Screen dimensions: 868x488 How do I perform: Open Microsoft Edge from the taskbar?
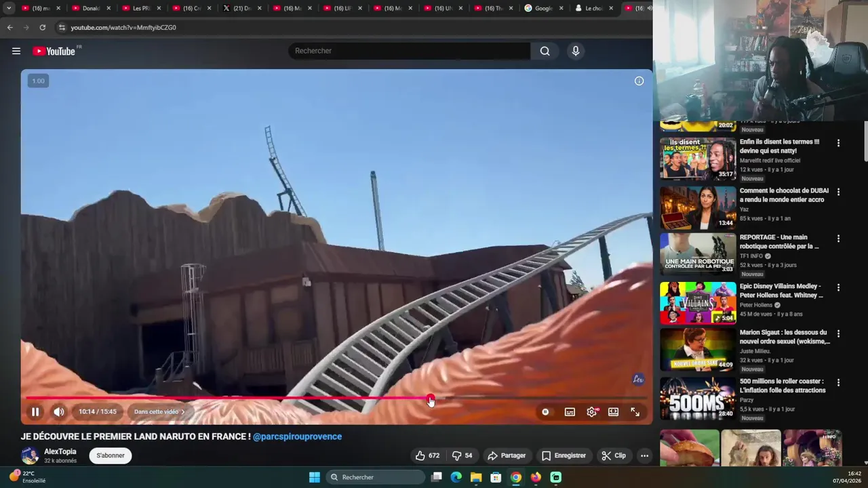(x=456, y=477)
